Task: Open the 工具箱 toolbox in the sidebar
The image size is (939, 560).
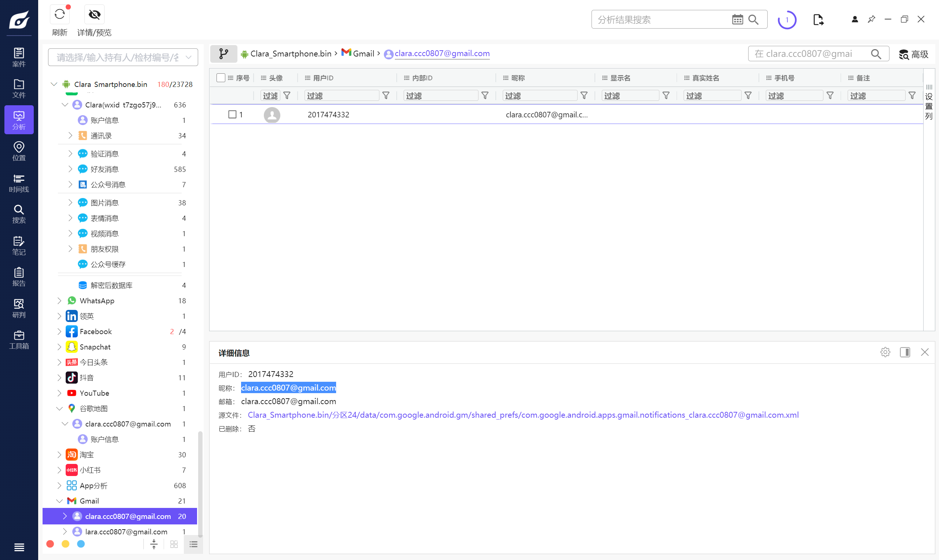Action: [19, 339]
